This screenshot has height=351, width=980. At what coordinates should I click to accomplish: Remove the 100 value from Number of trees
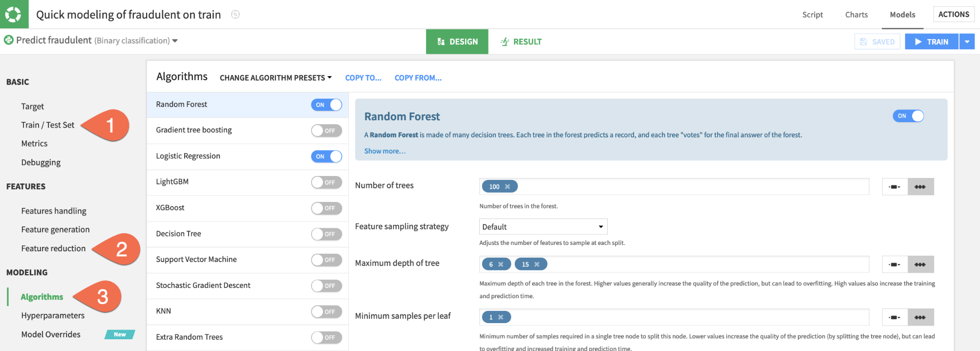508,187
